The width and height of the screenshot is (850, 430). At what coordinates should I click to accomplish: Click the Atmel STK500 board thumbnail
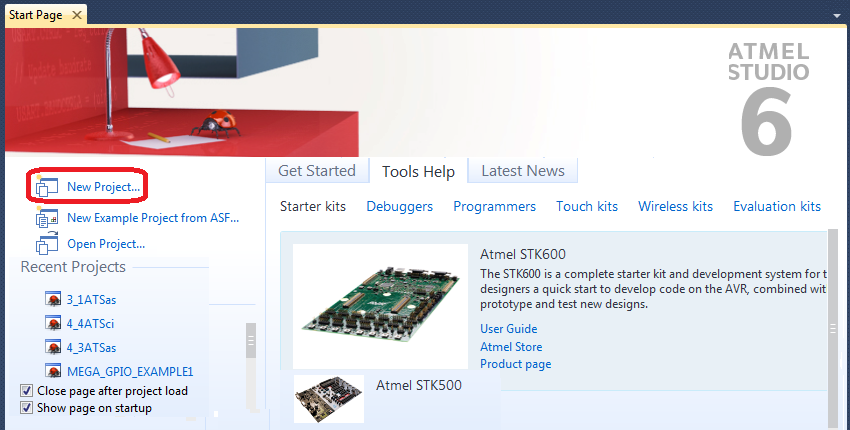[329, 399]
